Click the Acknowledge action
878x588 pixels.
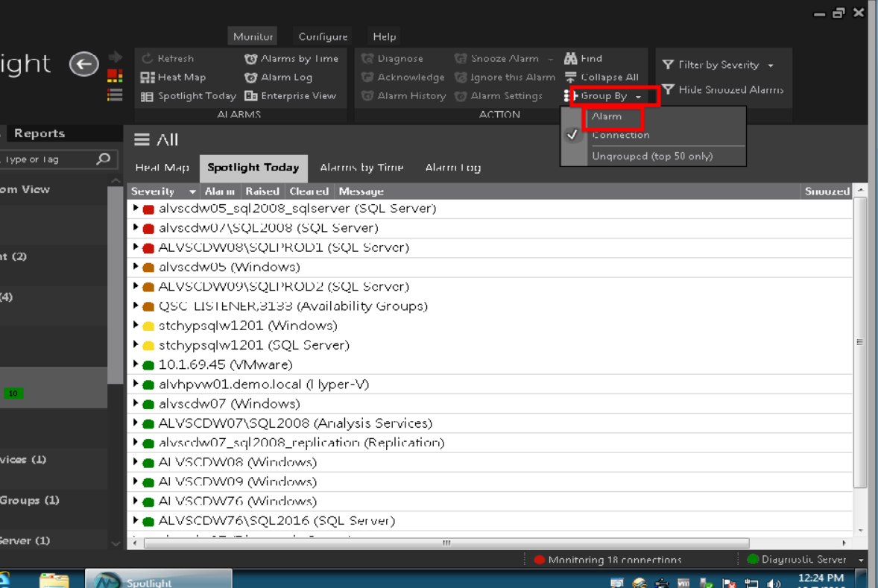pos(402,78)
